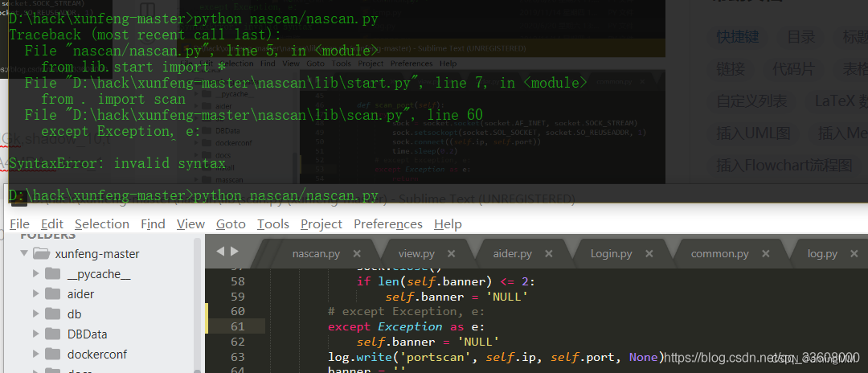The image size is (868, 373).
Task: Switch to the common.py tab in front window
Action: pos(719,254)
